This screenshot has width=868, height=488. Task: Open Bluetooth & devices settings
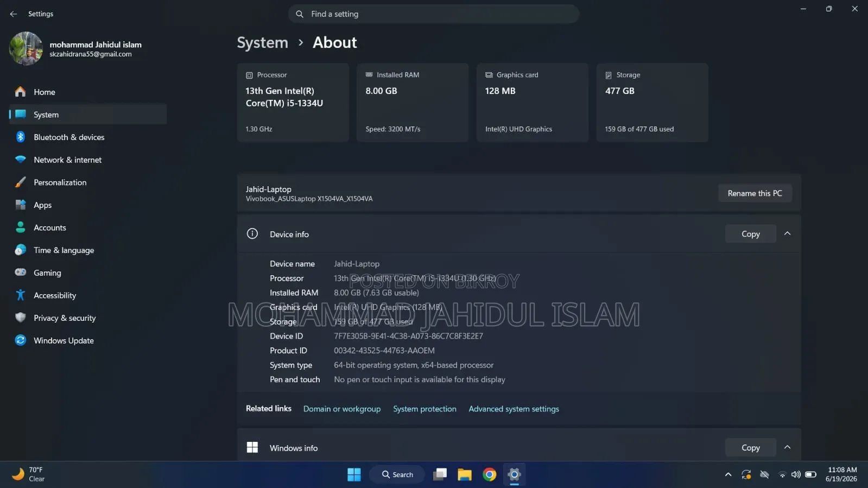tap(88, 137)
